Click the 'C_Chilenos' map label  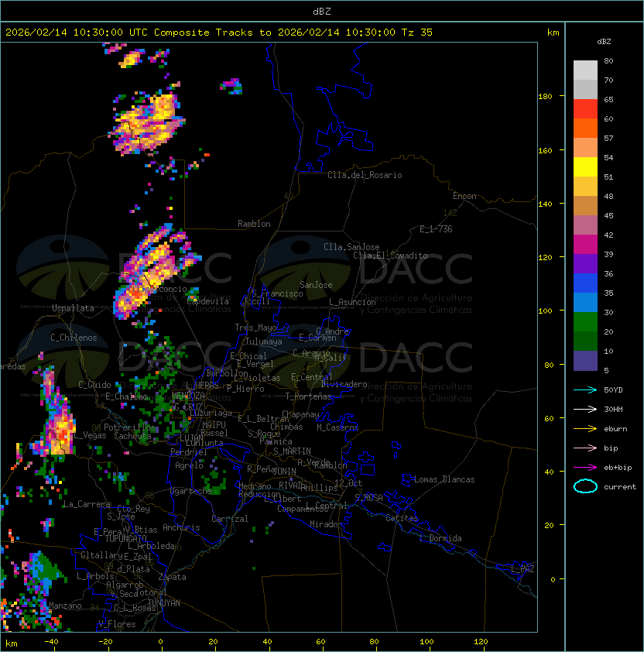click(x=74, y=338)
